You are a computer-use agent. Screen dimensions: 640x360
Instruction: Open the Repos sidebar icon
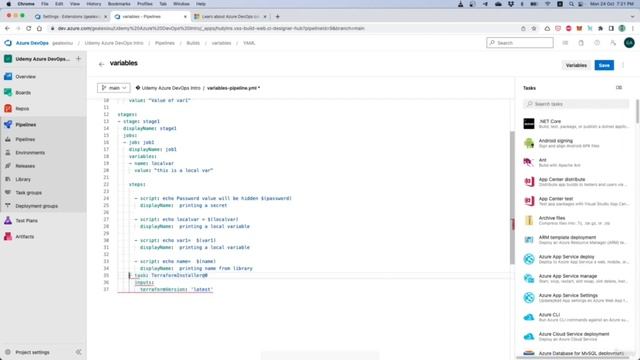[8, 109]
